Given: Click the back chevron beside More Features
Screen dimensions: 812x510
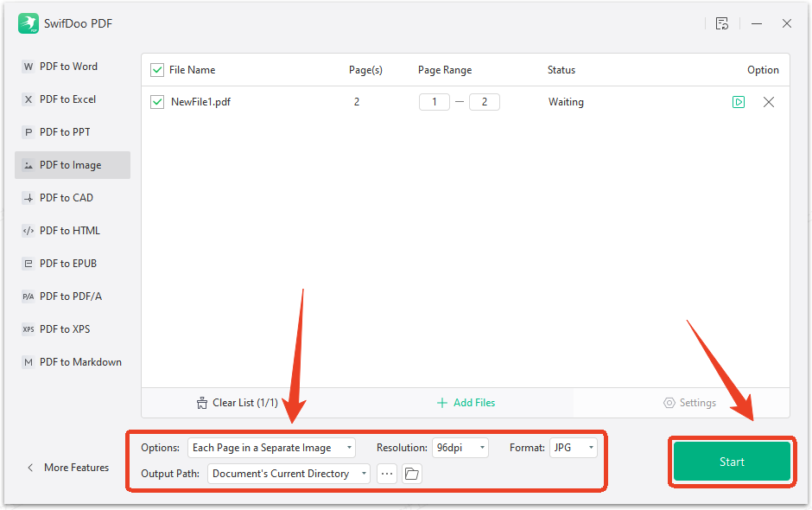Looking at the screenshot, I should [30, 468].
